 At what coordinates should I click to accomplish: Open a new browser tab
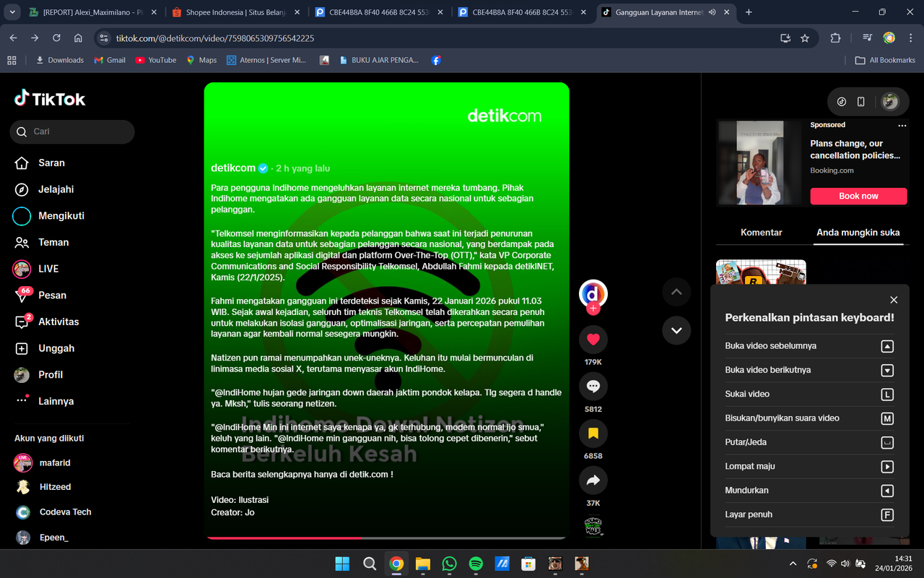pyautogui.click(x=749, y=12)
